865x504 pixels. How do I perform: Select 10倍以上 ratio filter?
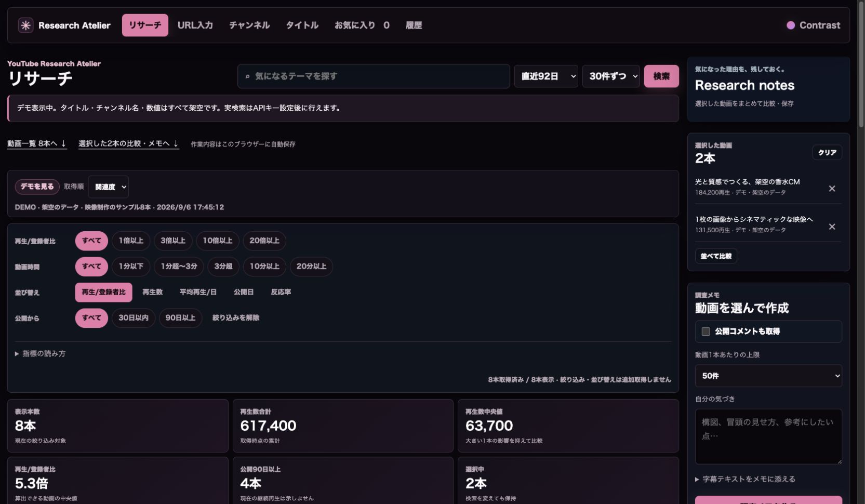pyautogui.click(x=217, y=241)
